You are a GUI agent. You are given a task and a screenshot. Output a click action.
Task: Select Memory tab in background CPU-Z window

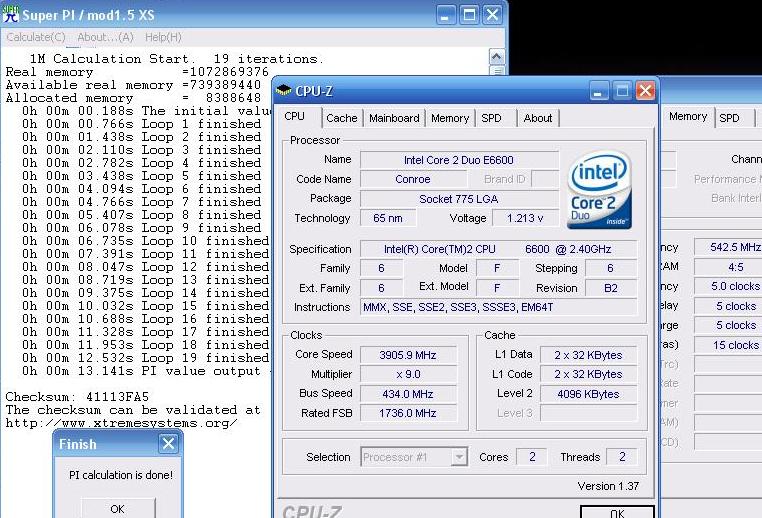click(688, 117)
